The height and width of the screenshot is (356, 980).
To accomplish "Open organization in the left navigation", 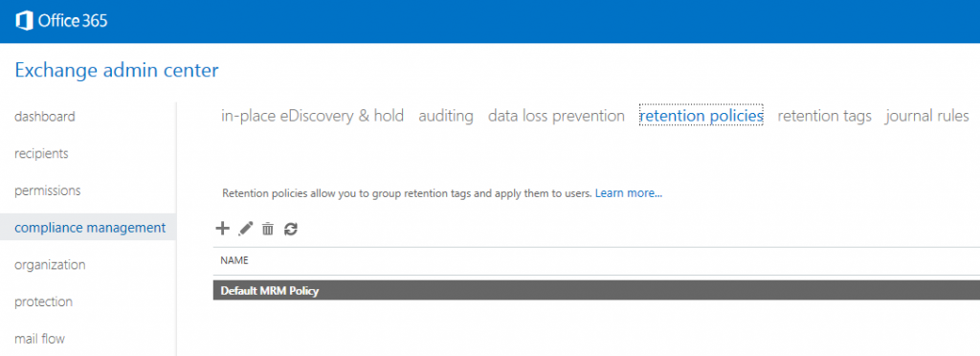I will [50, 265].
